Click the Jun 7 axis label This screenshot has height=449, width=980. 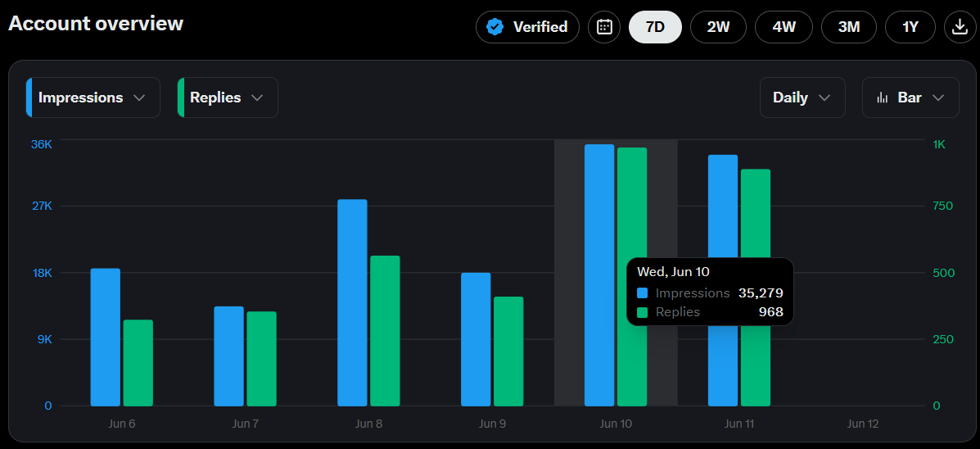point(245,424)
